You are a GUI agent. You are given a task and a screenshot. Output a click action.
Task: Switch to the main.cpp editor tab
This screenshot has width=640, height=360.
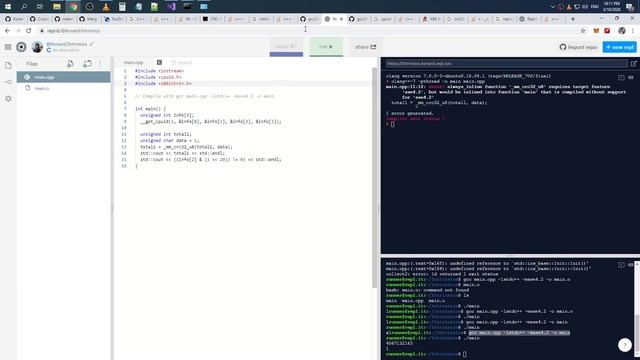coord(133,62)
